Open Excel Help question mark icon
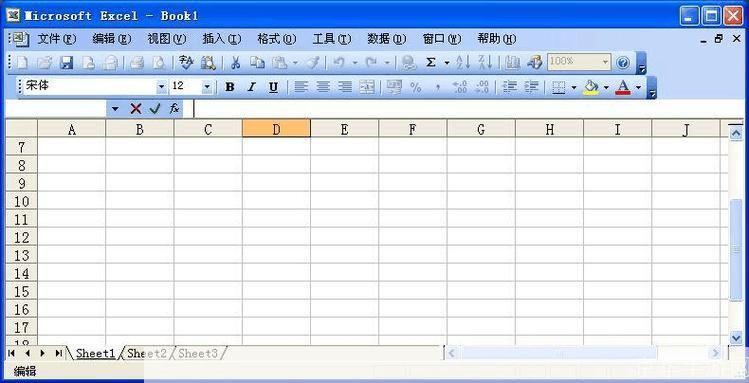 tap(623, 63)
